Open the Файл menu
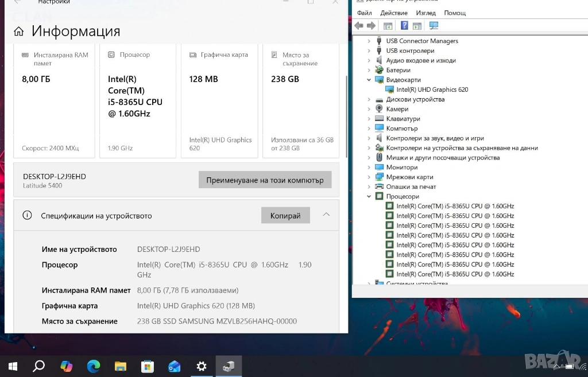The height and width of the screenshot is (377, 588). (364, 13)
